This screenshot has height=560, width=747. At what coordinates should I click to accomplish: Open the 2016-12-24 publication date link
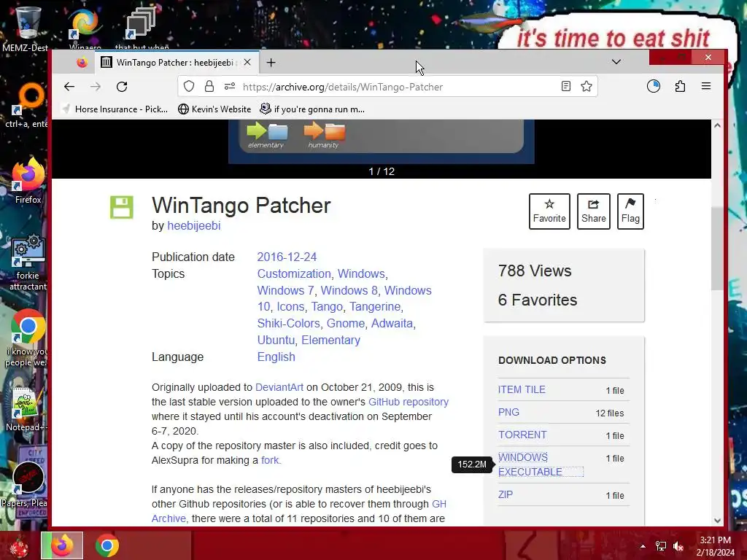coord(287,257)
